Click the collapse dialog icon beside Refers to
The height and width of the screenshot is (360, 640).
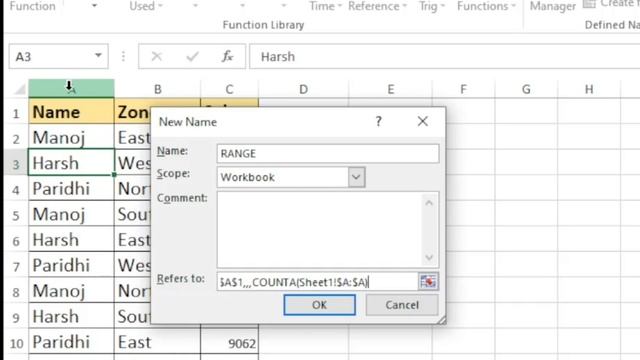click(x=428, y=282)
